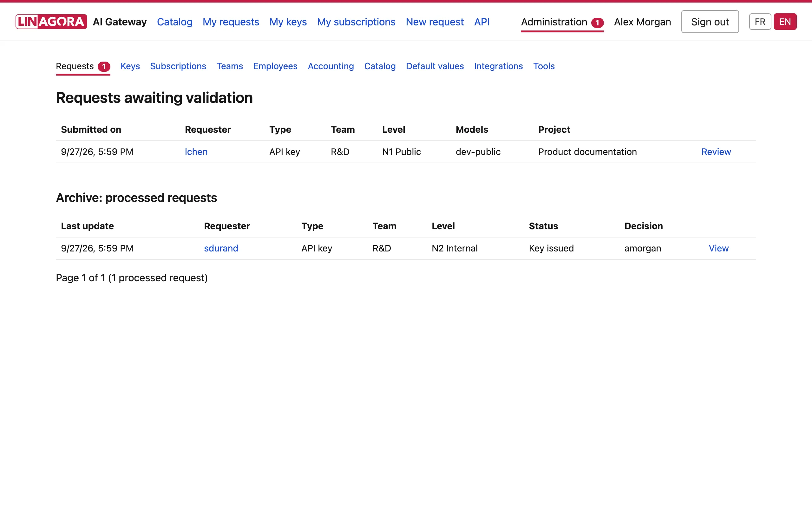
Task: Click the LINAGORA logo
Action: (51, 22)
